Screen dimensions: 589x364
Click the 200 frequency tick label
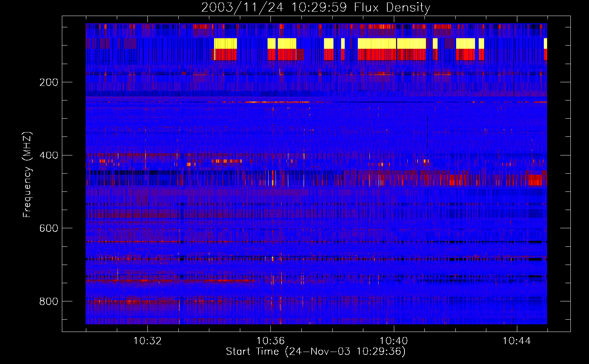click(x=49, y=82)
